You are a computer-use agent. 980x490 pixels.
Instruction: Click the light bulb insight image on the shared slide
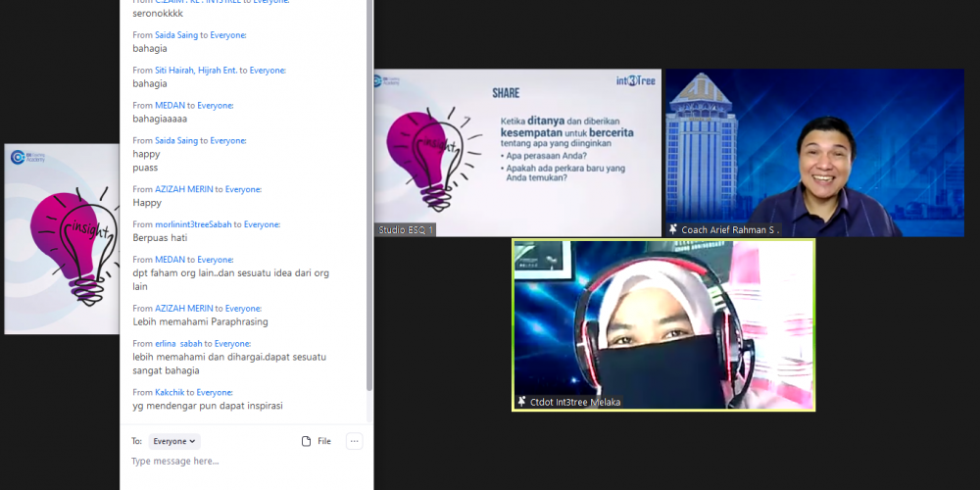(x=425, y=154)
